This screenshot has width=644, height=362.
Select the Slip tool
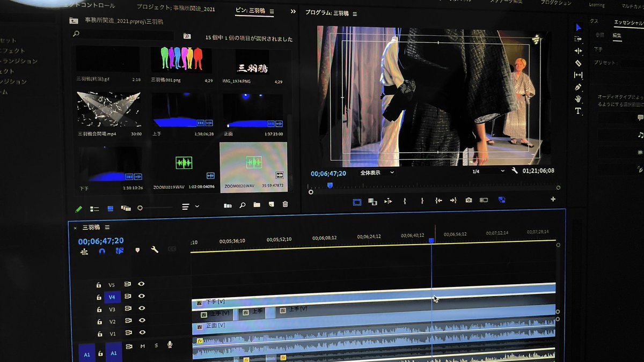pyautogui.click(x=578, y=75)
